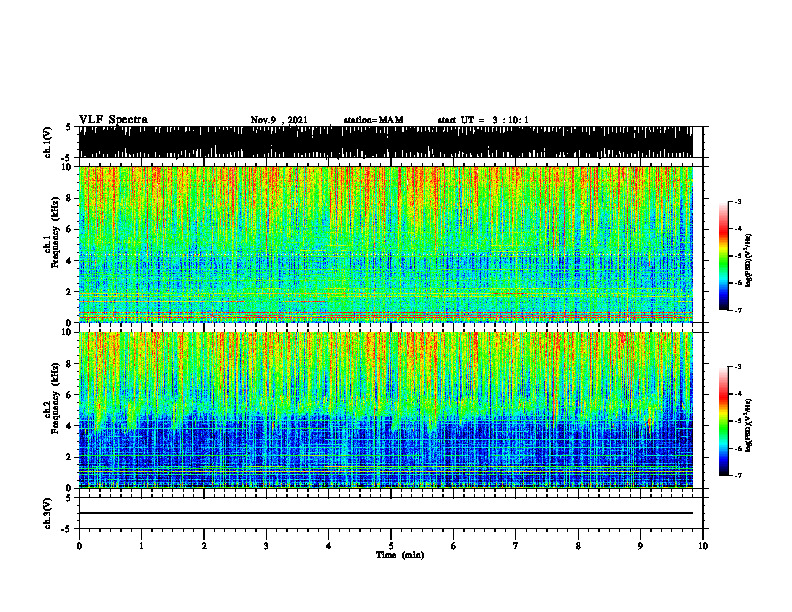Click the ch.1 waveform voltage panel
The image size is (792, 612).
coord(385,142)
